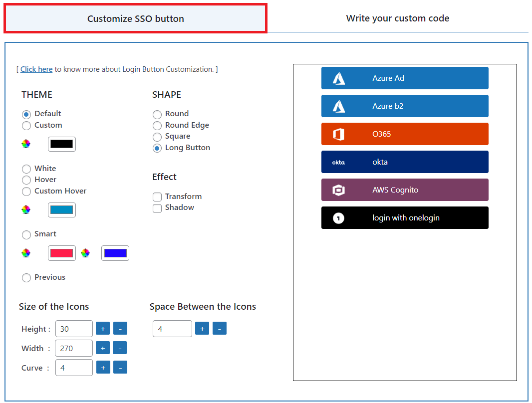This screenshot has height=403, width=532.
Task: Open the black Custom color swatch
Action: [x=62, y=144]
